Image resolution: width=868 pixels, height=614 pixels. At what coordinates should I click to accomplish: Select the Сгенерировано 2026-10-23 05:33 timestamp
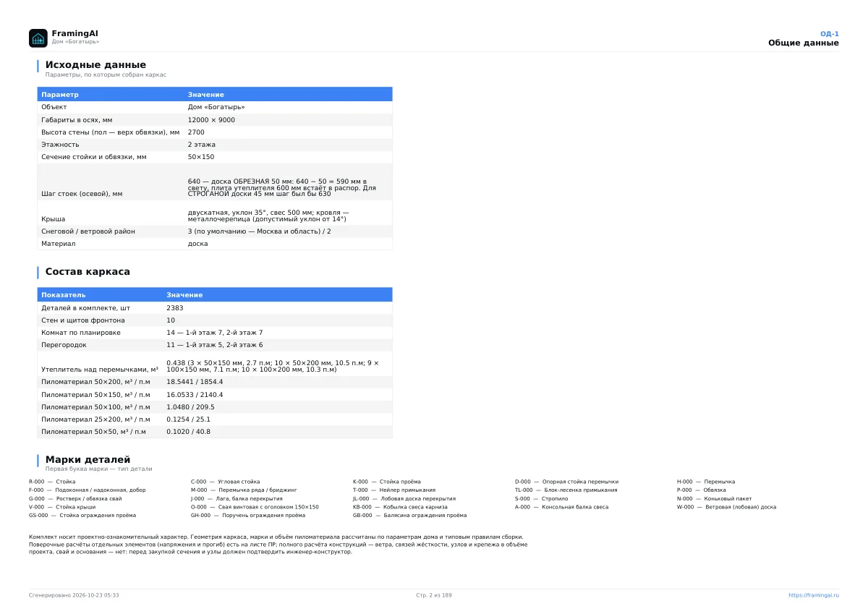pos(74,595)
